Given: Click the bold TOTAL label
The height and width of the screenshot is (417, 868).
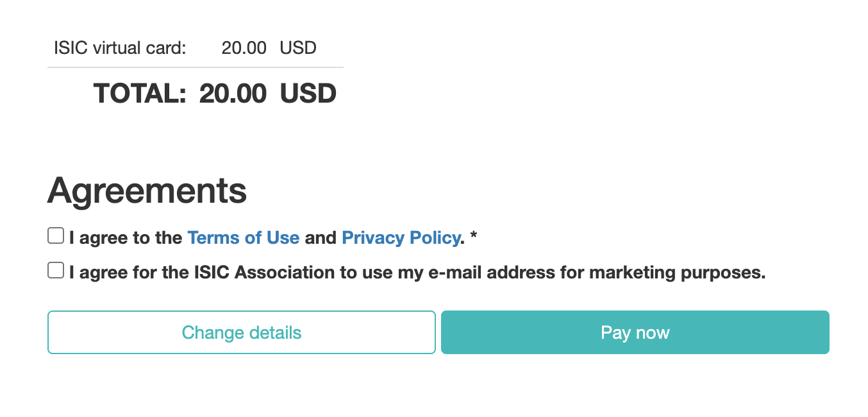Looking at the screenshot, I should click(140, 94).
